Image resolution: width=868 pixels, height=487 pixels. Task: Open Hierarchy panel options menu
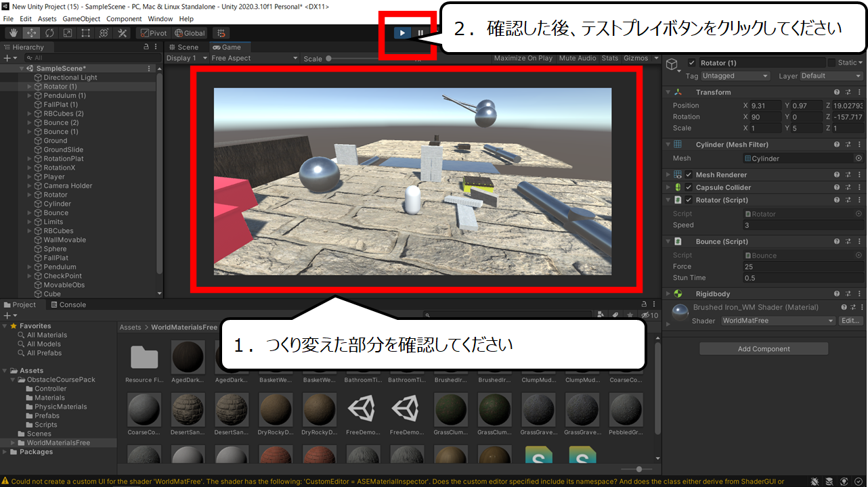click(156, 47)
